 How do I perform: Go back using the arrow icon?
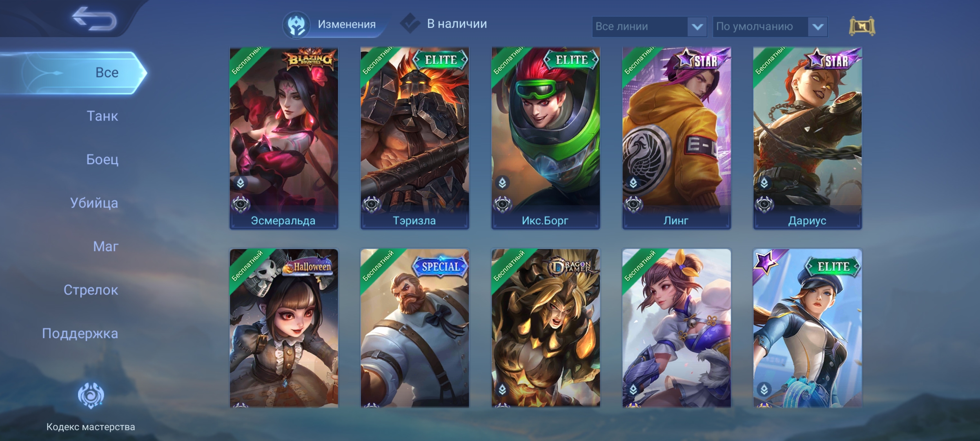tap(94, 18)
